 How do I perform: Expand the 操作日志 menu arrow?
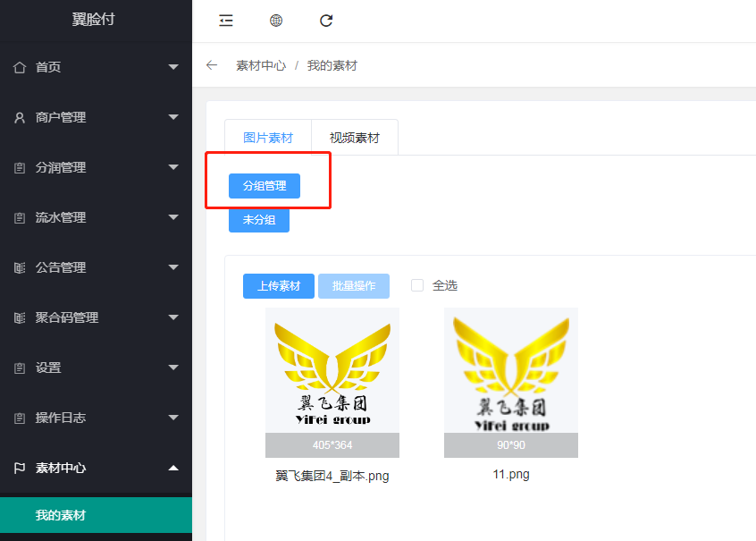point(173,418)
